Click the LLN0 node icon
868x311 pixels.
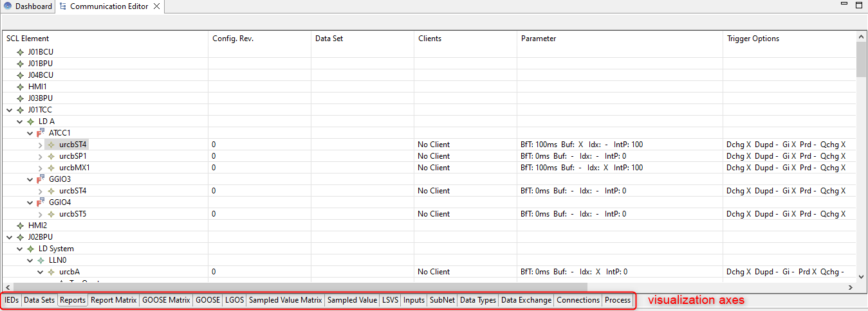[41, 260]
